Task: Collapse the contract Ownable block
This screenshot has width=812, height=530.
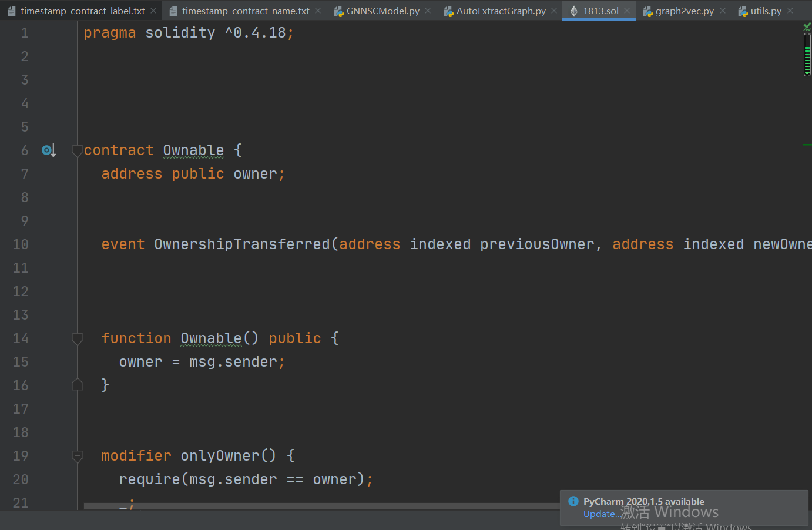Action: (77, 150)
